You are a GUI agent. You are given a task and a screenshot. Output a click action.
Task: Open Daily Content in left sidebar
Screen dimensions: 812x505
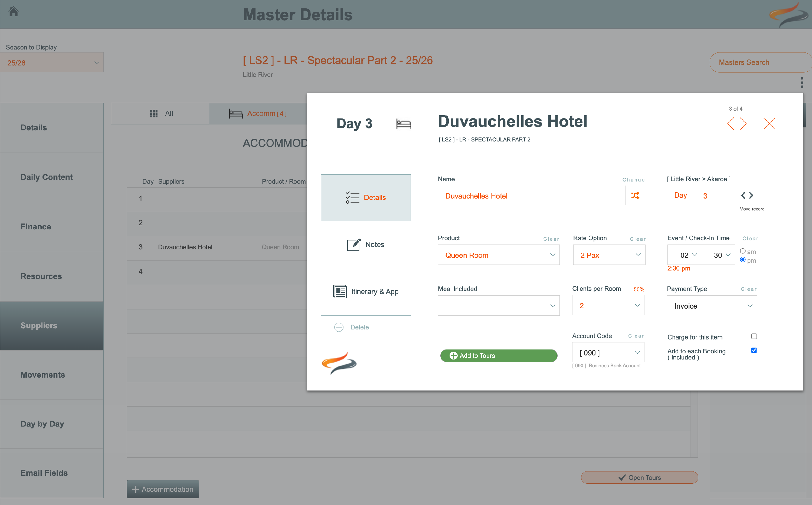pos(47,177)
